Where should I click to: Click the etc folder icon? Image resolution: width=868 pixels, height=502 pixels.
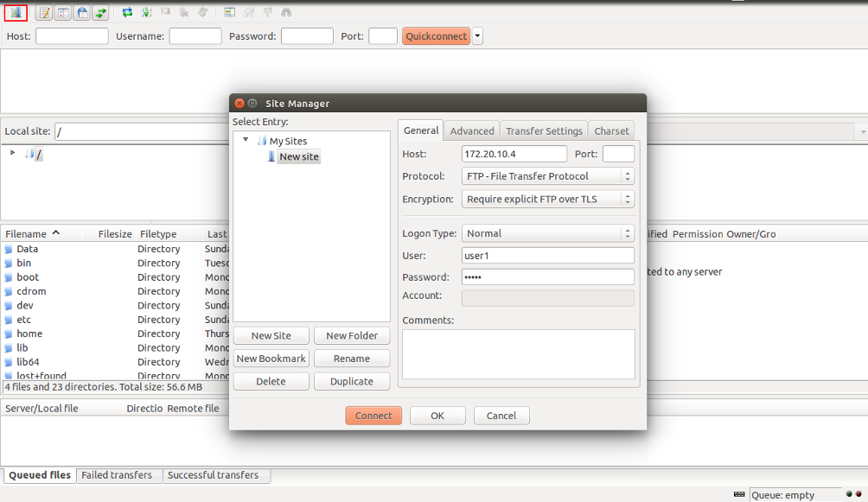9,320
